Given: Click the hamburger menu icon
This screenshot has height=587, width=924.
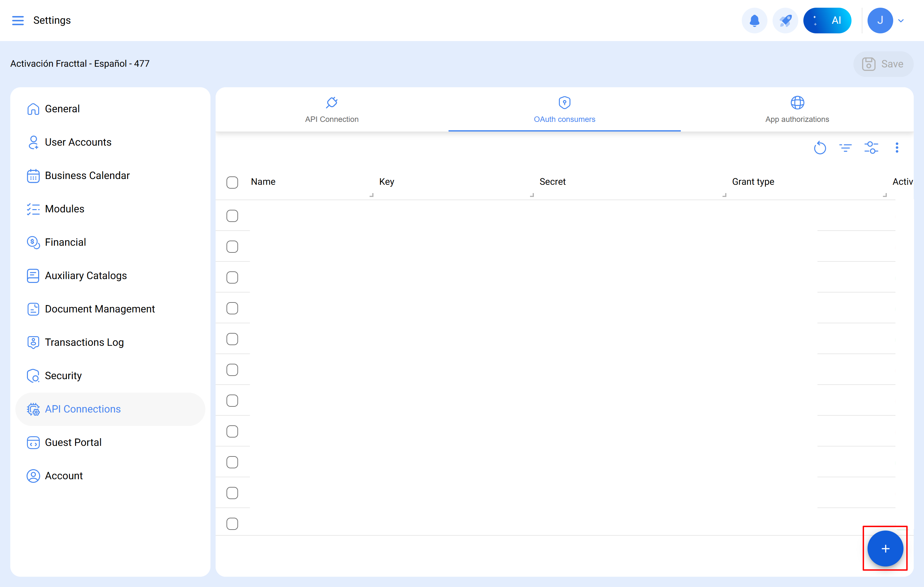Looking at the screenshot, I should point(18,20).
